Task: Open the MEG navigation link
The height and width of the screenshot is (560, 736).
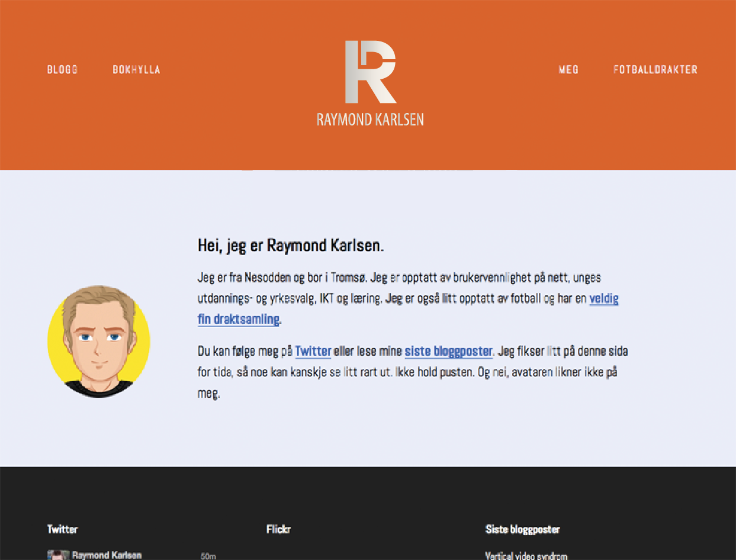Action: [x=568, y=70]
